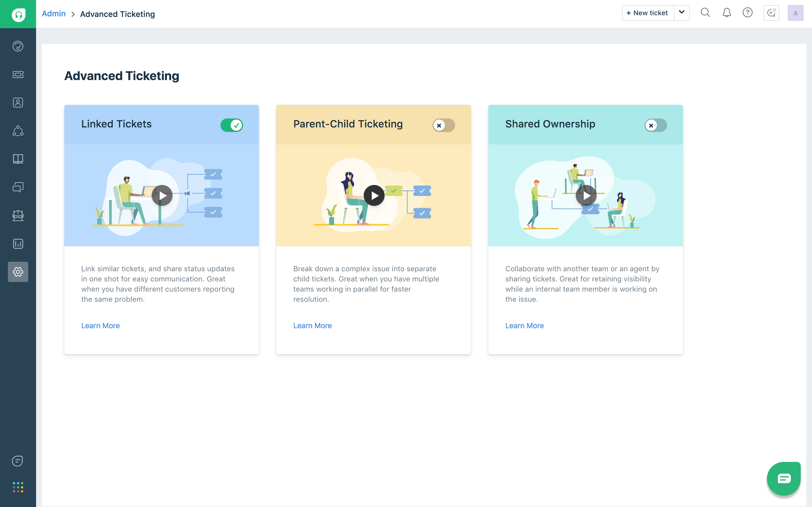
Task: Open the Forums chat icon in sidebar
Action: [x=18, y=187]
